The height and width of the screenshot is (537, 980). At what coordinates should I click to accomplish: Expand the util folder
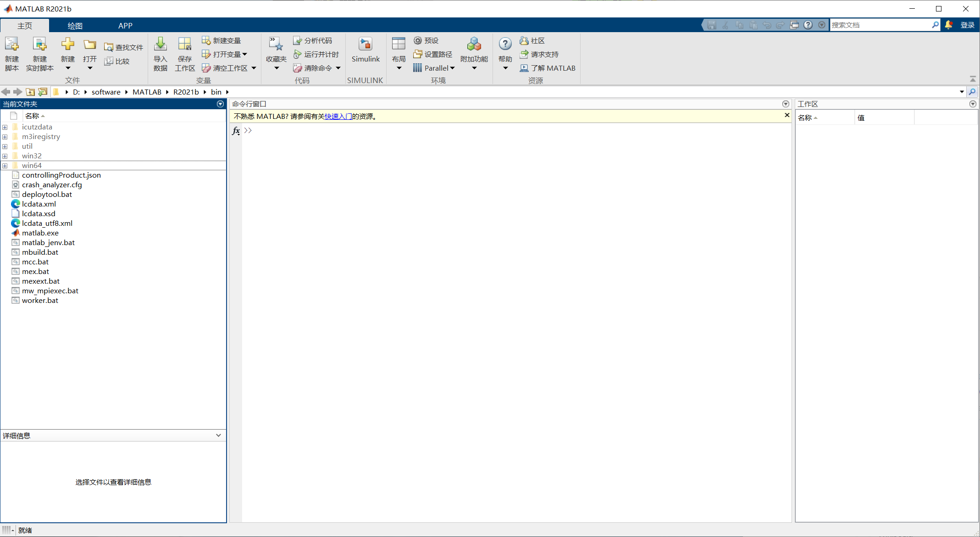tap(5, 146)
